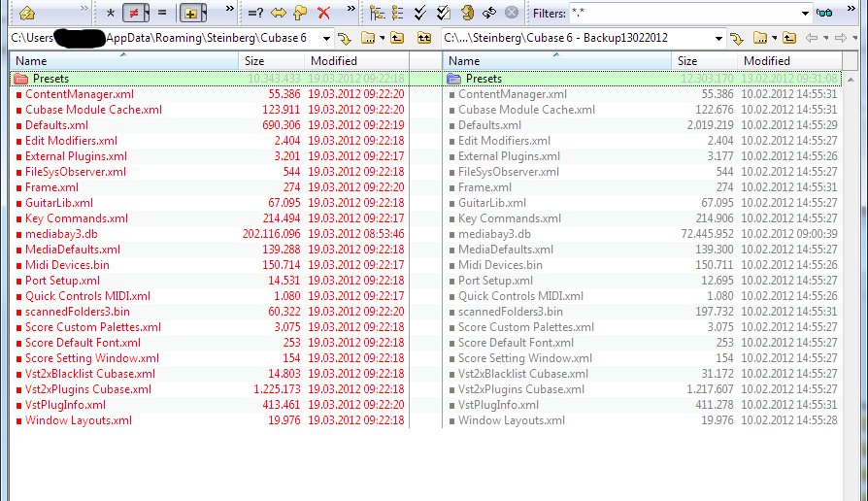Viewport: 868px width, 501px height.
Task: Click the copy to folder icon
Action: click(301, 13)
